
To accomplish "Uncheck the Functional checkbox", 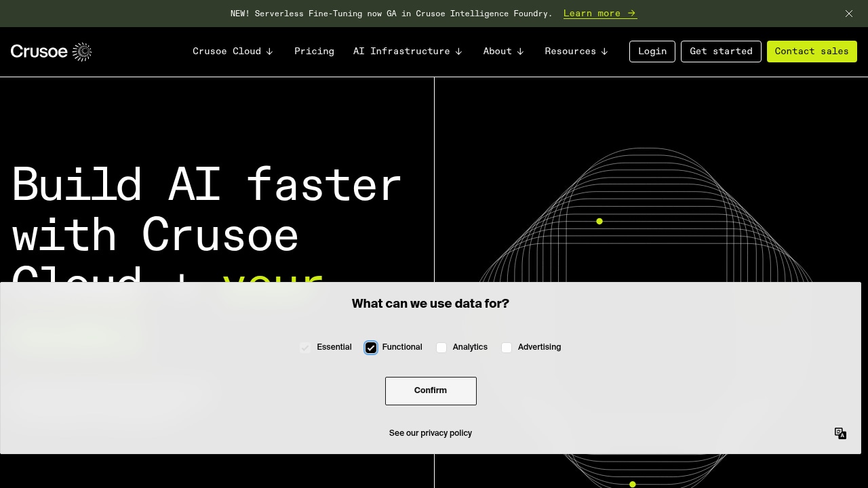I will pos(371,348).
